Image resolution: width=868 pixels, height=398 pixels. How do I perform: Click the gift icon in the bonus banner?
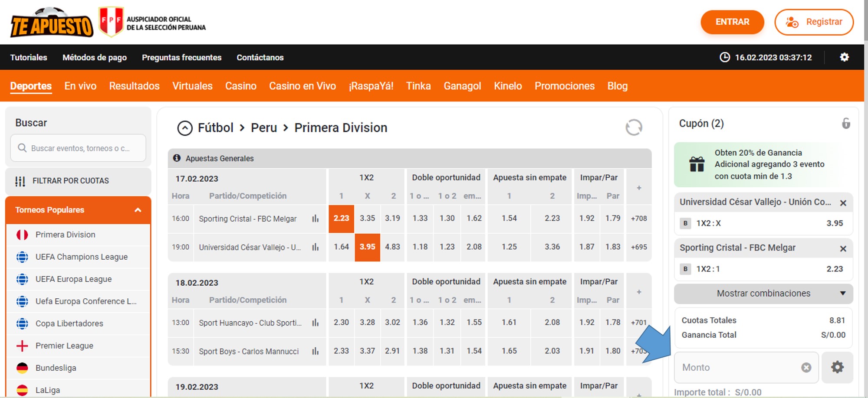(697, 164)
